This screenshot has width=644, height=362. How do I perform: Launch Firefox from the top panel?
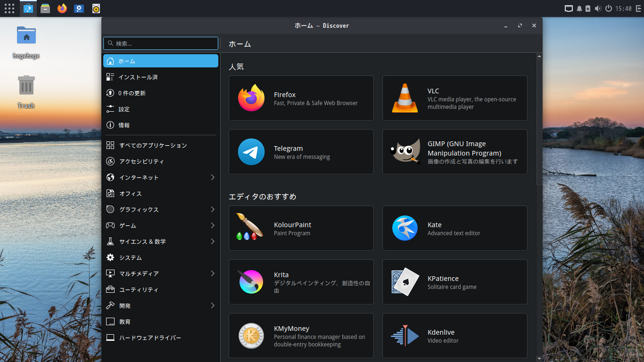(62, 8)
